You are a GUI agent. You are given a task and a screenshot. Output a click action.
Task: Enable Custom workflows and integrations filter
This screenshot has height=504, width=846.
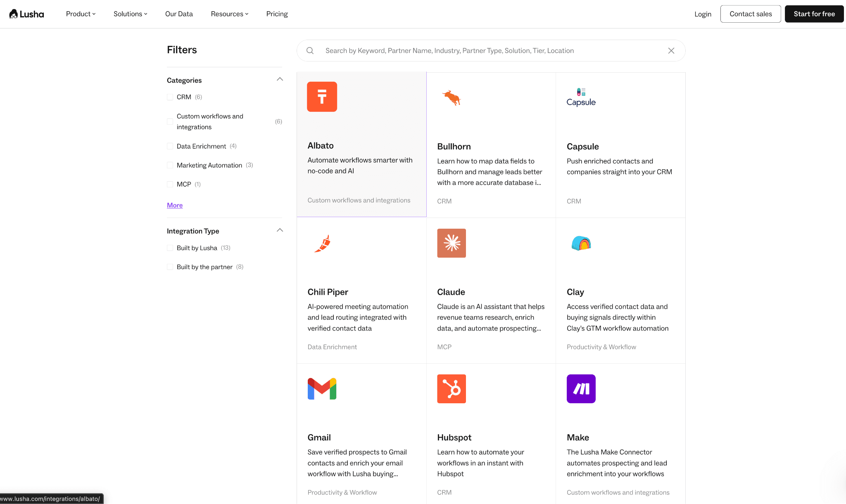point(170,121)
